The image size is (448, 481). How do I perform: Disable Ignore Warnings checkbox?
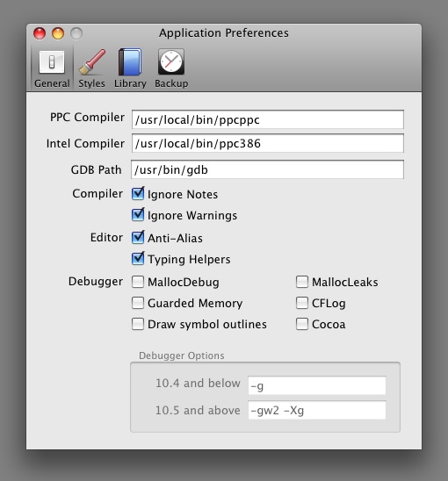click(138, 215)
